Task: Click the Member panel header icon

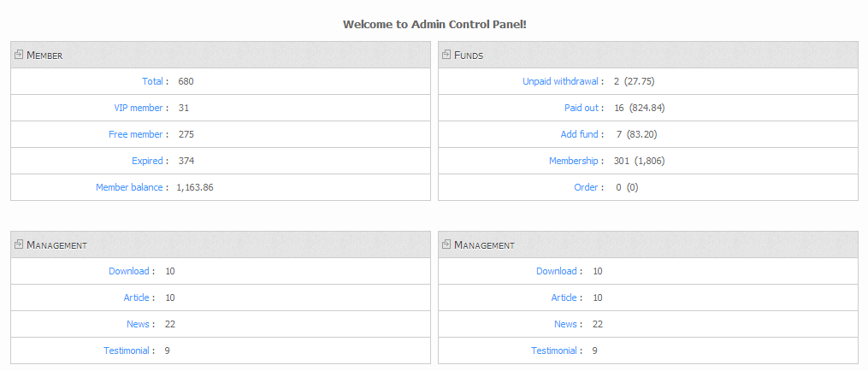Action: click(x=19, y=54)
